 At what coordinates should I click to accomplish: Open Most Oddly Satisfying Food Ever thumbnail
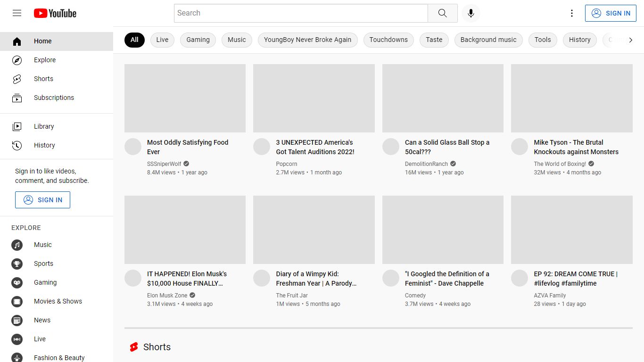coord(185,98)
